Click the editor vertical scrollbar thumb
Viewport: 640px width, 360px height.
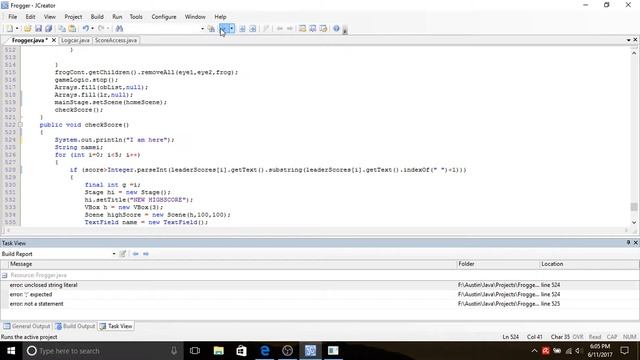(634, 207)
